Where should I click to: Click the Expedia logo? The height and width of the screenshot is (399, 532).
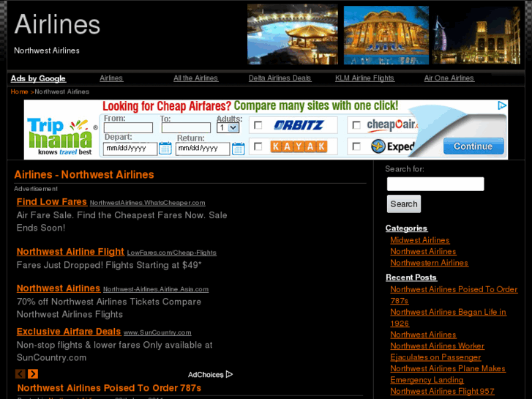pos(392,146)
